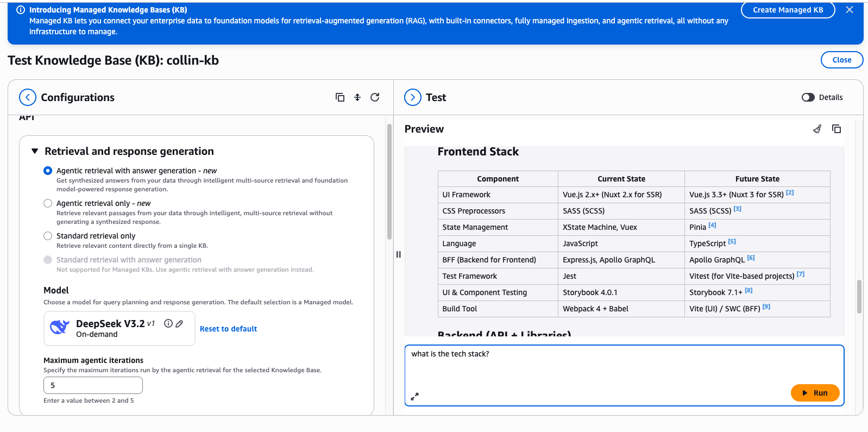Click the 'Model' section heading

coord(56,290)
